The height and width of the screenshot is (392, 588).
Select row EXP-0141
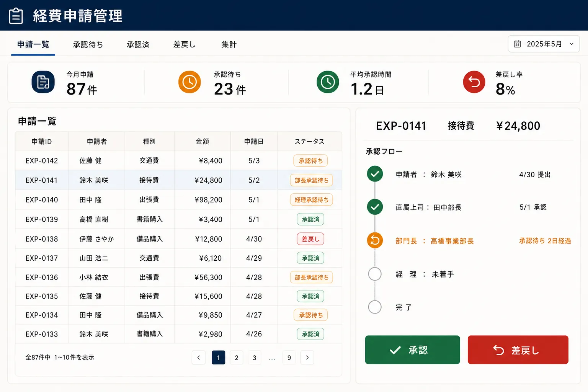tap(178, 180)
